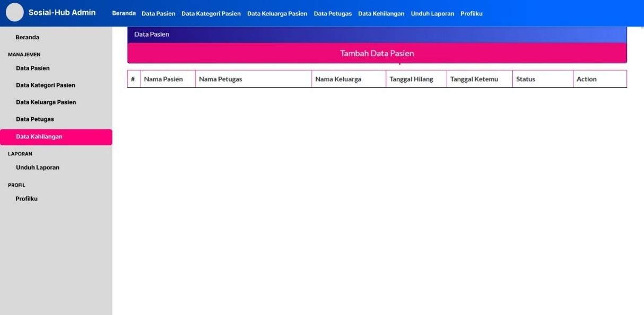Viewport: 644px width, 315px height.
Task: Open Profilku in top navigation
Action: pos(471,14)
